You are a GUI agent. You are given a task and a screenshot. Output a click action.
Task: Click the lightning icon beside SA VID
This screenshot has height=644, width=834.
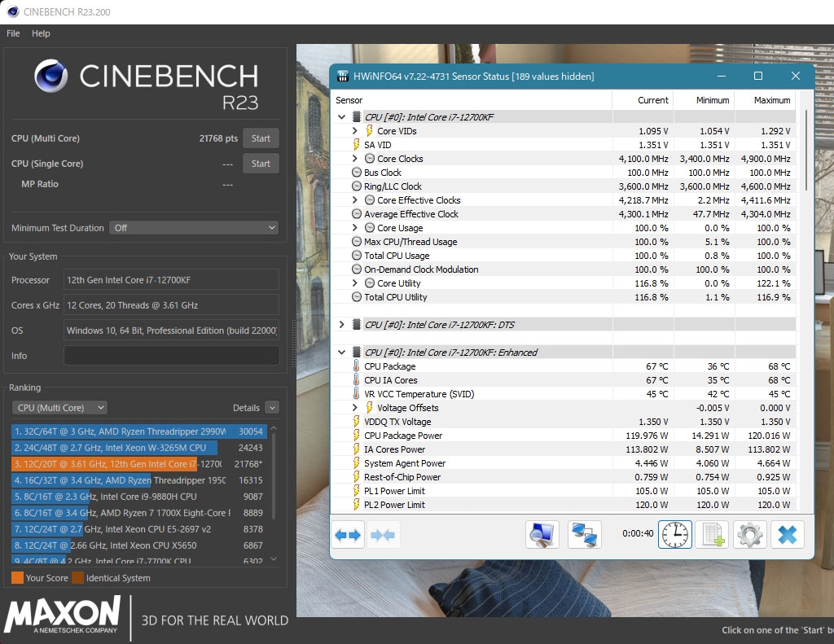[x=357, y=145]
